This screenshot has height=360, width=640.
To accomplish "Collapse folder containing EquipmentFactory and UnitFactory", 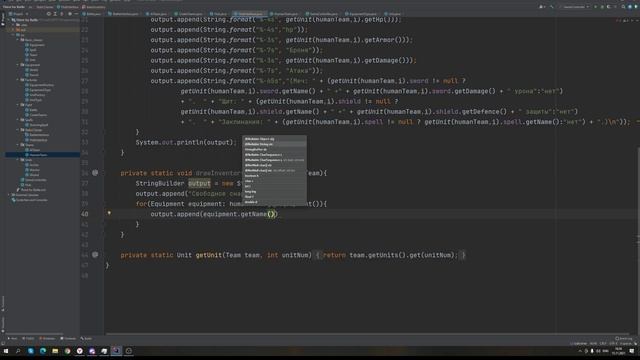I will [18, 80].
